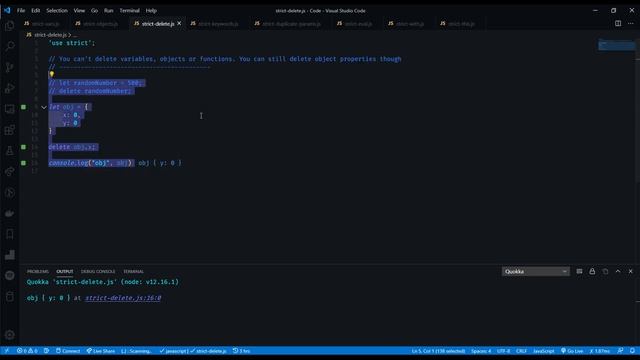Open the Live Share activity bar icon

pyautogui.click(x=9, y=172)
